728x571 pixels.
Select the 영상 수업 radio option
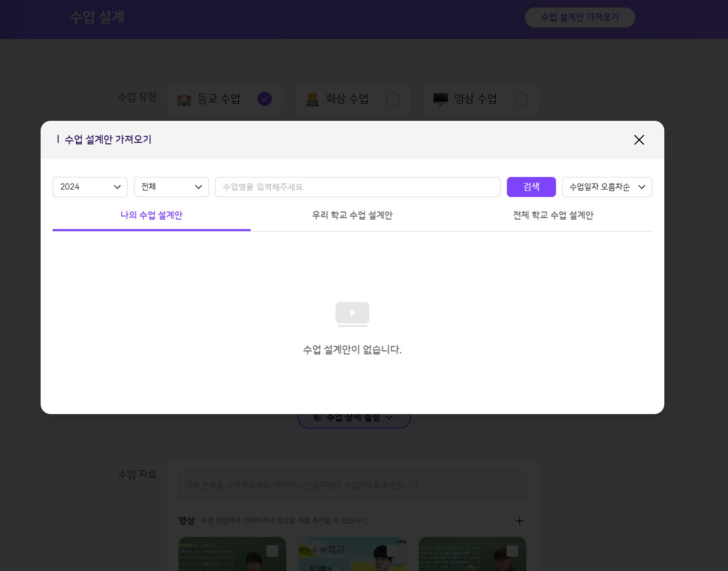[x=521, y=99]
